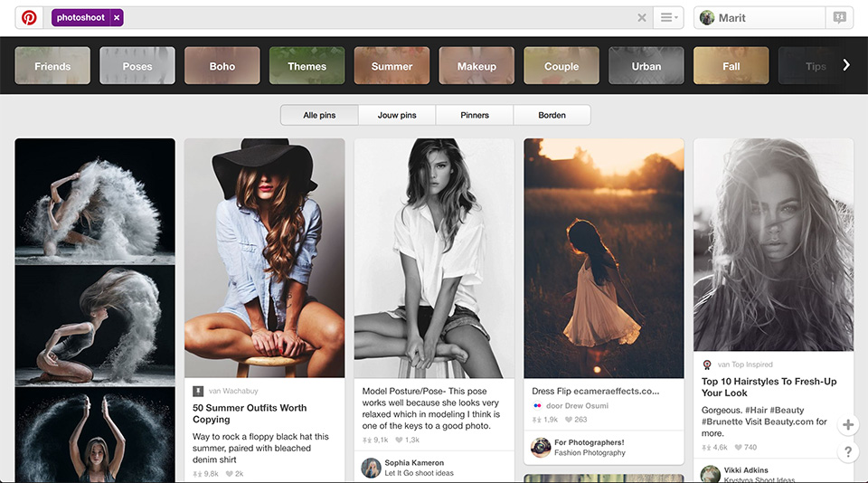Filter by Friends category
This screenshot has height=483, width=868.
pyautogui.click(x=52, y=66)
